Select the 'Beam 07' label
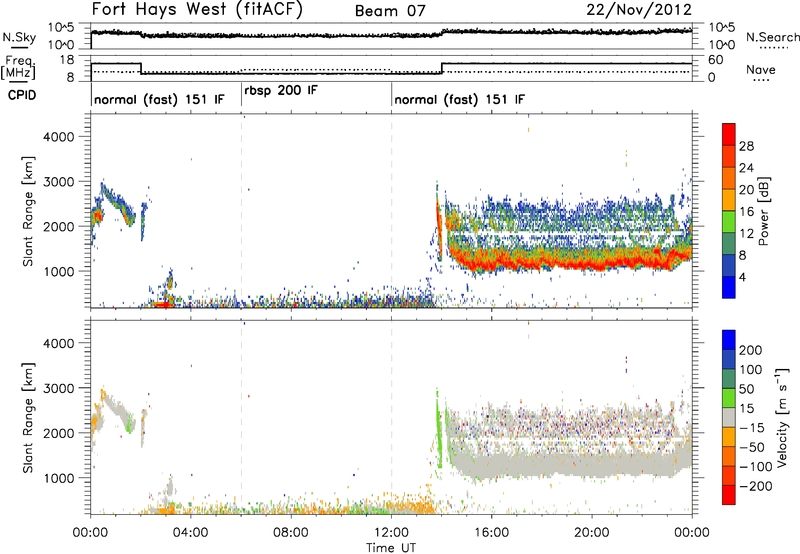Screen dimensions: 800x554 click(390, 11)
